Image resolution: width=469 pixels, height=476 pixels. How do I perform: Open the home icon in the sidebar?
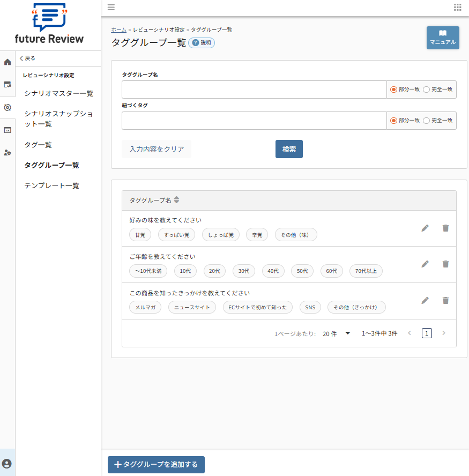coord(7,62)
